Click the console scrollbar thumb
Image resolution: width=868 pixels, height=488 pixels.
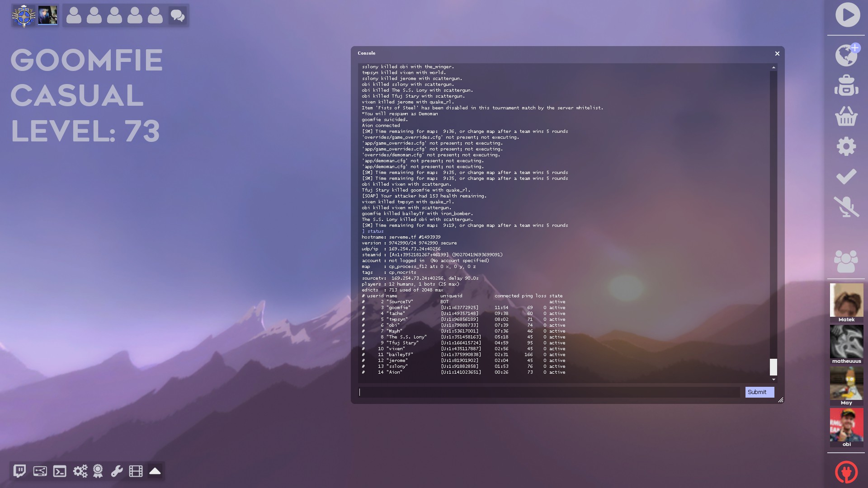(x=774, y=367)
